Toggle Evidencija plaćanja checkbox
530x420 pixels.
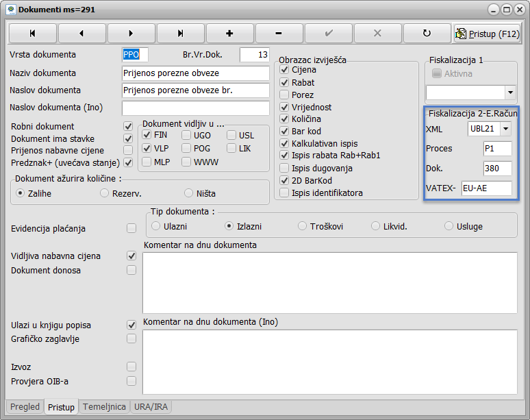131,228
